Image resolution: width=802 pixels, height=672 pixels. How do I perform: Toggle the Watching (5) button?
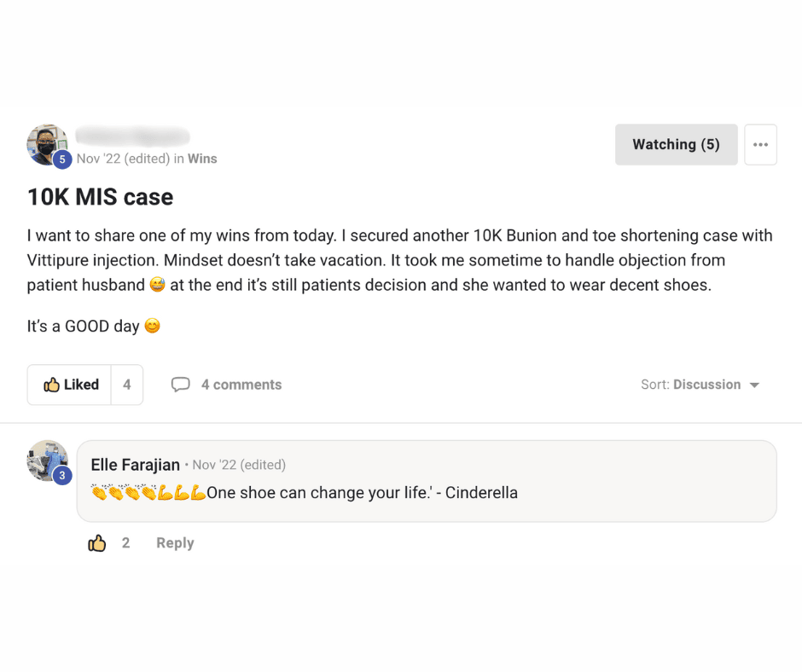pyautogui.click(x=676, y=145)
